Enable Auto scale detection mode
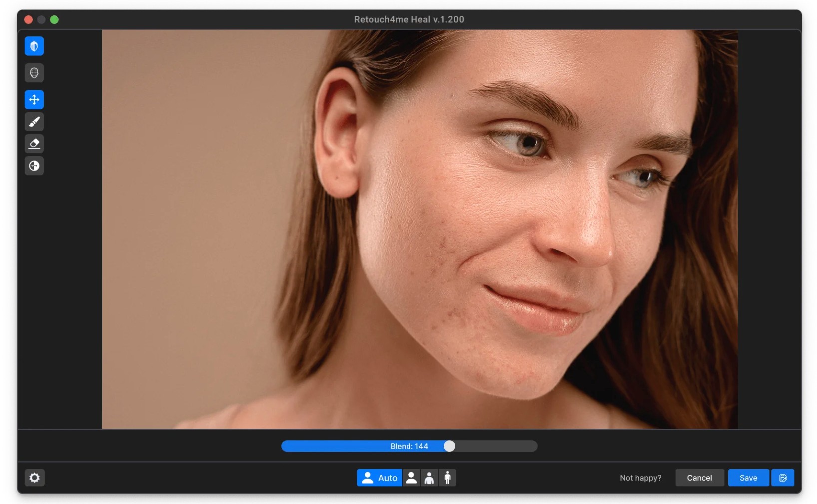The image size is (817, 504). coord(379,478)
